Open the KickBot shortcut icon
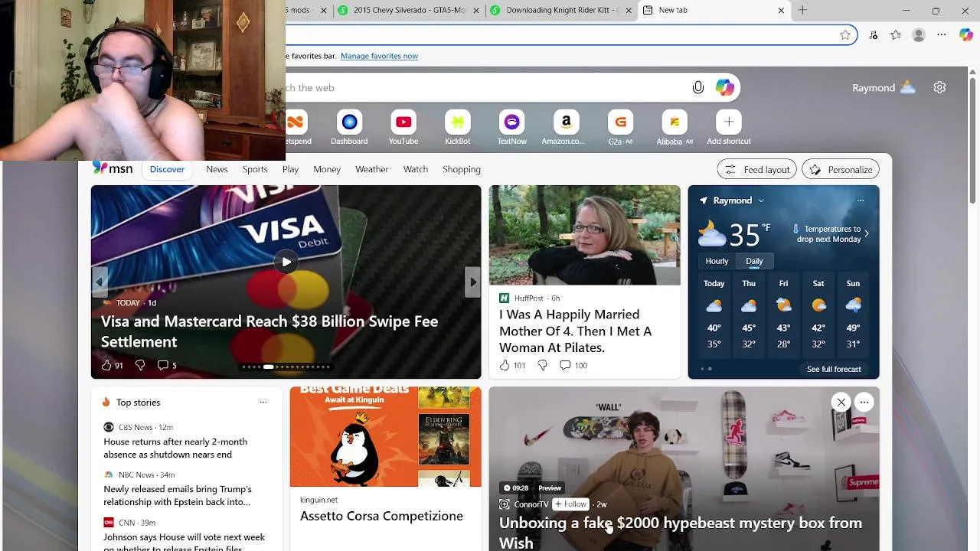 pyautogui.click(x=458, y=122)
